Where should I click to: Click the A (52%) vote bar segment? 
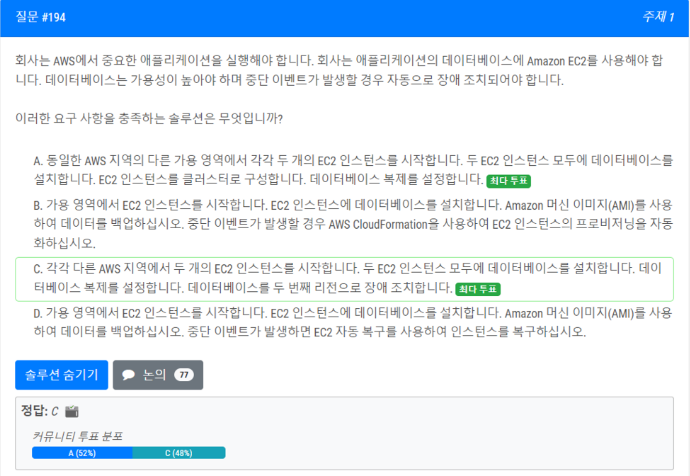click(x=82, y=453)
